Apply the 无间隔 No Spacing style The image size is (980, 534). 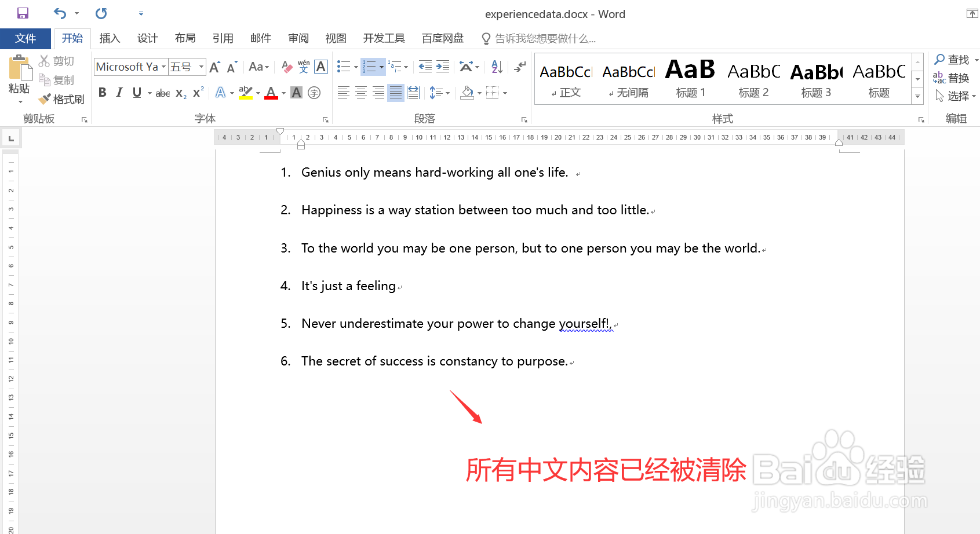628,79
